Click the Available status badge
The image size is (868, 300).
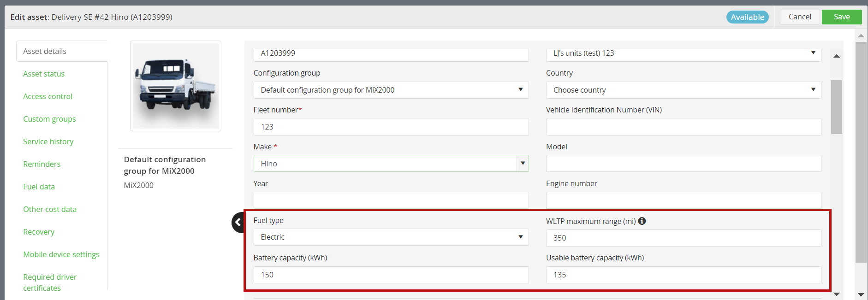[748, 17]
